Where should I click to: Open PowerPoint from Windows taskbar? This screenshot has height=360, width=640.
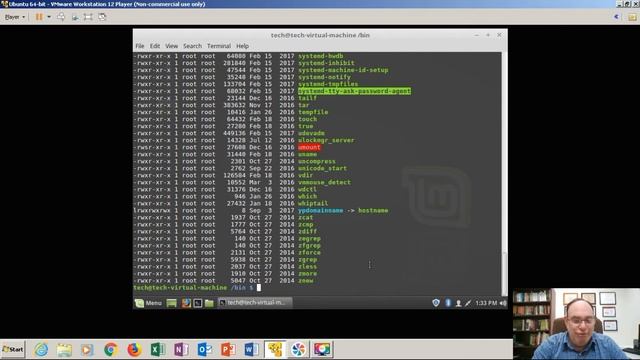click(x=228, y=349)
